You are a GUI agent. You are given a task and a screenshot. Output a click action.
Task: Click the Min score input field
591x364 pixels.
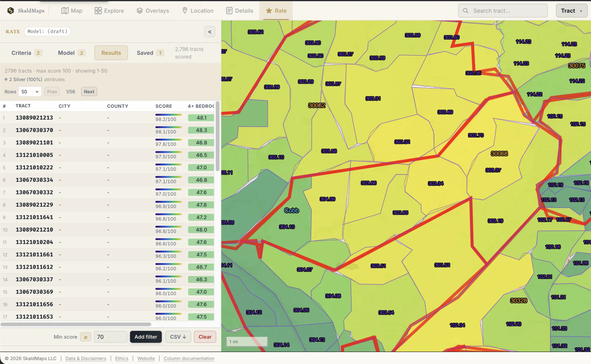point(110,337)
